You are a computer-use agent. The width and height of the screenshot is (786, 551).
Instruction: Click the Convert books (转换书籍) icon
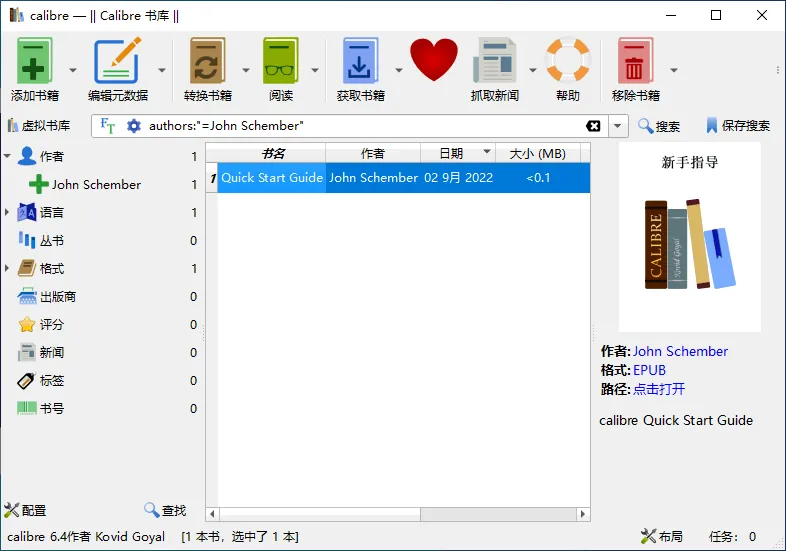tap(207, 61)
